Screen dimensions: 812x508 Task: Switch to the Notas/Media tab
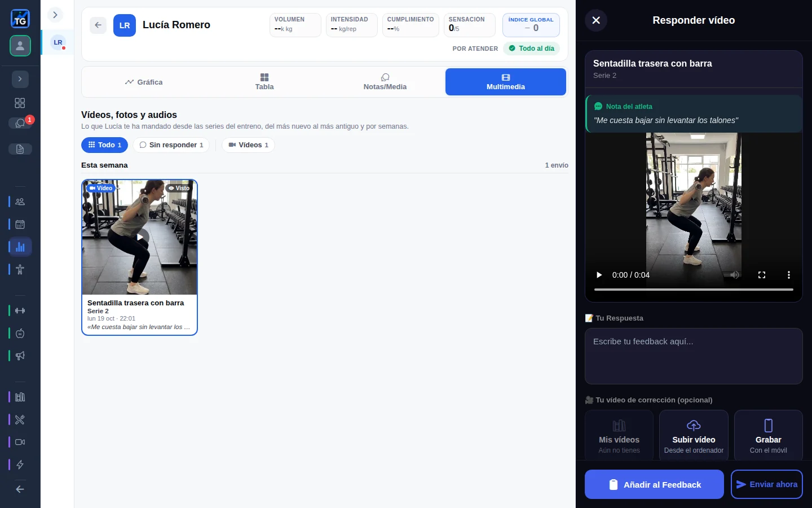(385, 82)
